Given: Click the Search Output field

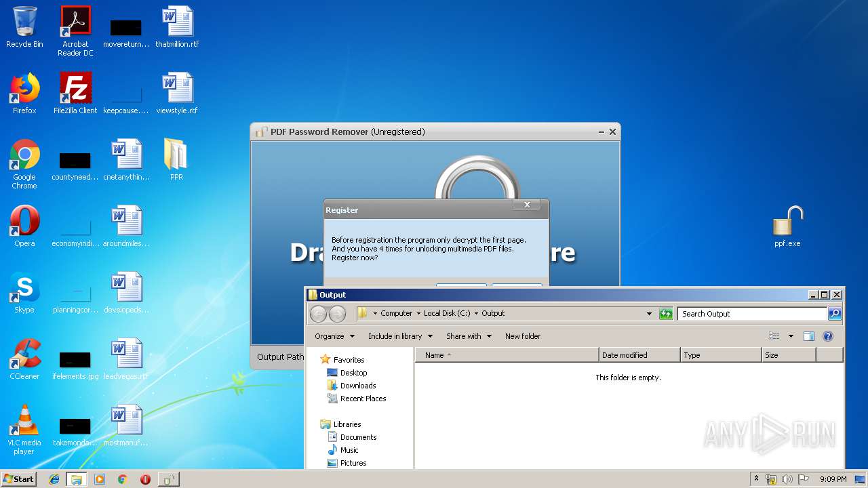Looking at the screenshot, I should point(752,314).
